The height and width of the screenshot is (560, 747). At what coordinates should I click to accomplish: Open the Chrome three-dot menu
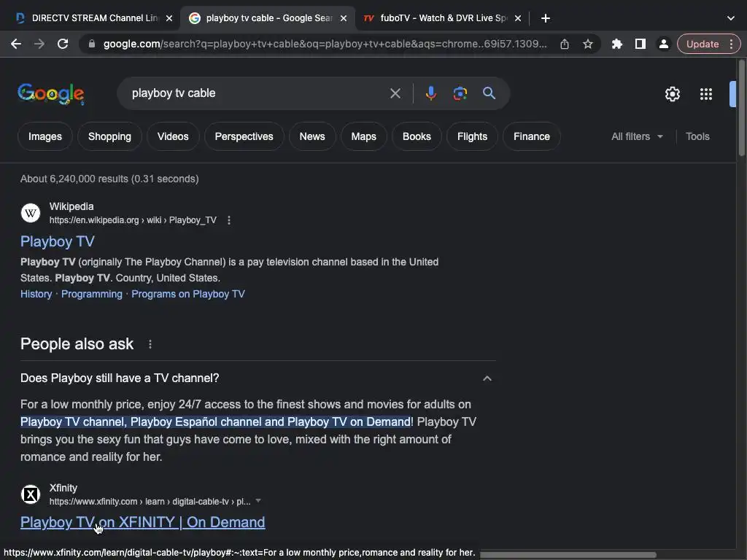pos(731,44)
